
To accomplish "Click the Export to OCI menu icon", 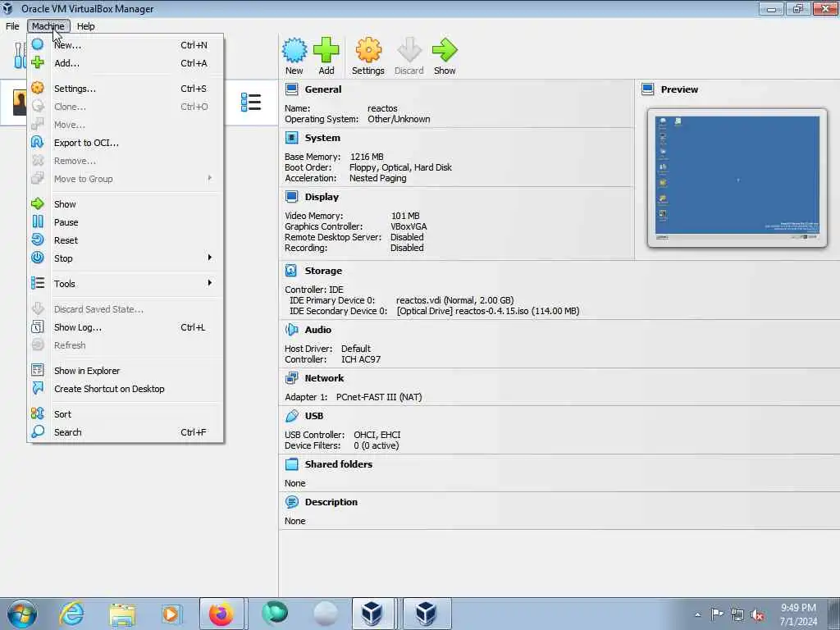I will [x=38, y=142].
